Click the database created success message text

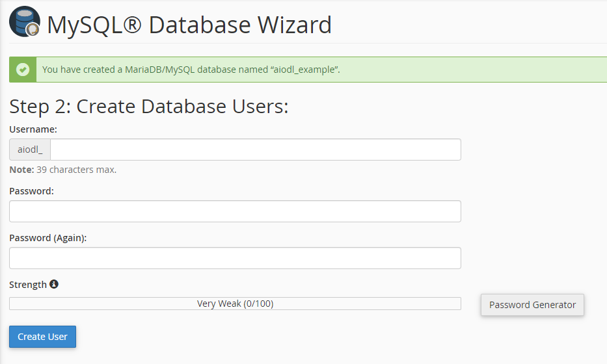[x=191, y=70]
